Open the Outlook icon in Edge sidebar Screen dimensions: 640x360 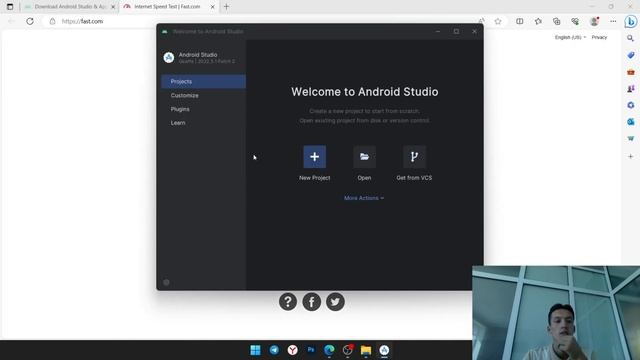coord(631,122)
